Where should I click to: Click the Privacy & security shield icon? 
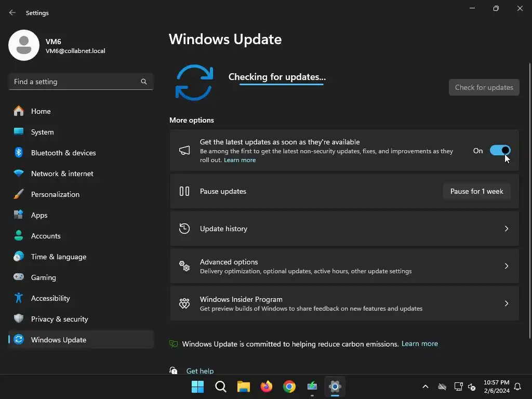click(x=19, y=318)
